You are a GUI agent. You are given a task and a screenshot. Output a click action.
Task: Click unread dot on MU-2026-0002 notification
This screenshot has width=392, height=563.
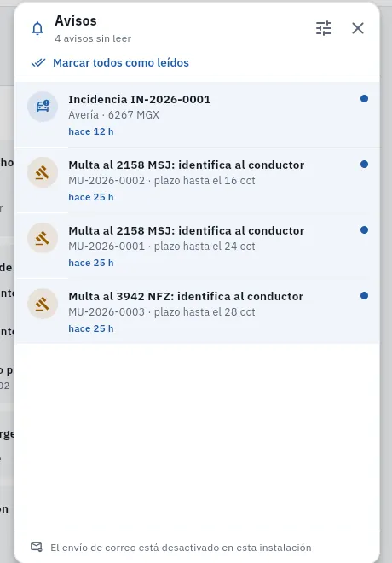[x=364, y=164]
